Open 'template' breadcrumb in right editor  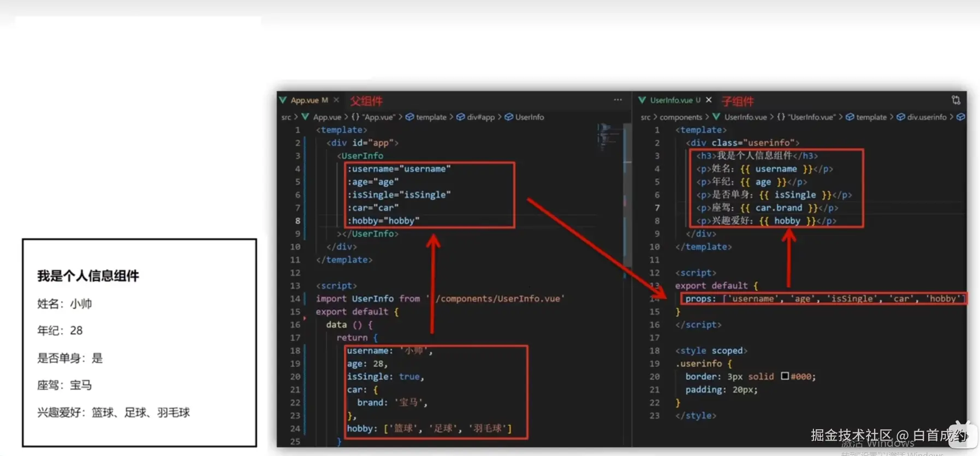coord(871,117)
